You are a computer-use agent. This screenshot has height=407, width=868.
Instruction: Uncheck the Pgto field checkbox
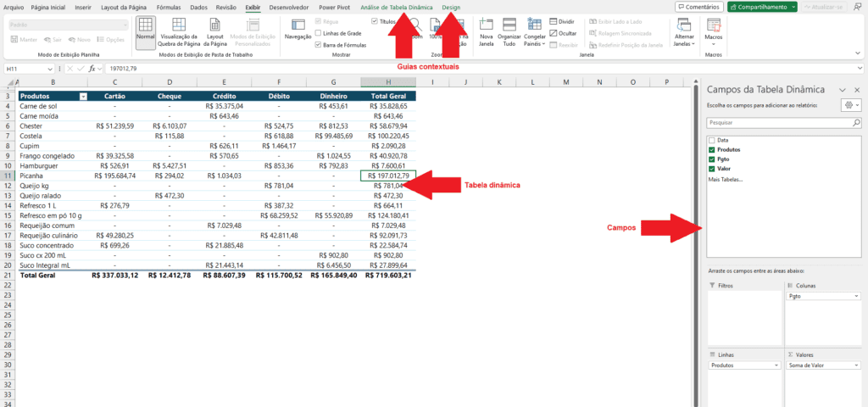712,159
